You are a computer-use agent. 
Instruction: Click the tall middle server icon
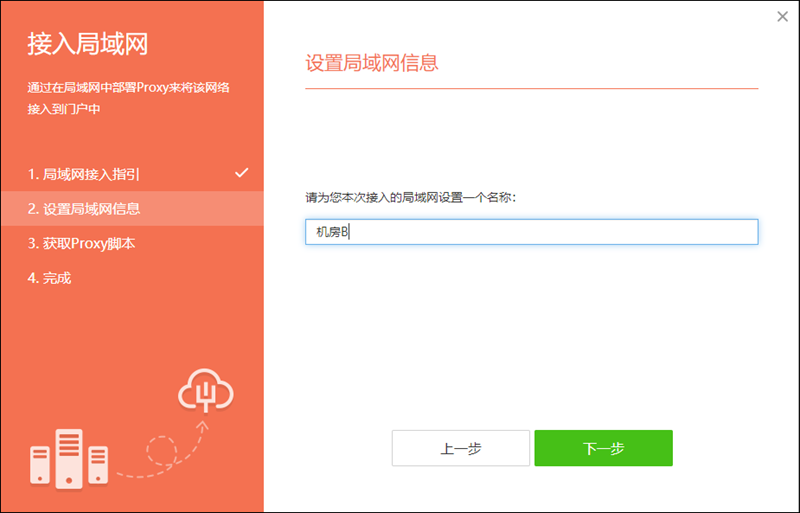click(x=69, y=457)
